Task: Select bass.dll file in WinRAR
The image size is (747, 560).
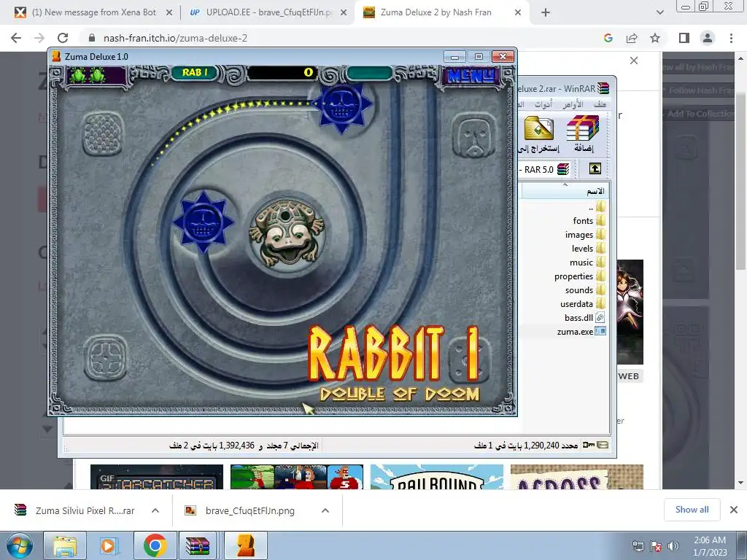Action: click(584, 317)
